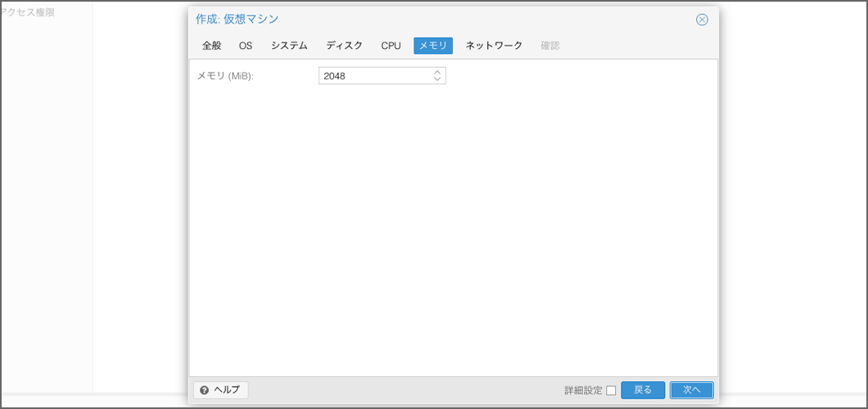The image size is (868, 409).
Task: Close the 作成: 仮想マシン dialog
Action: point(702,20)
